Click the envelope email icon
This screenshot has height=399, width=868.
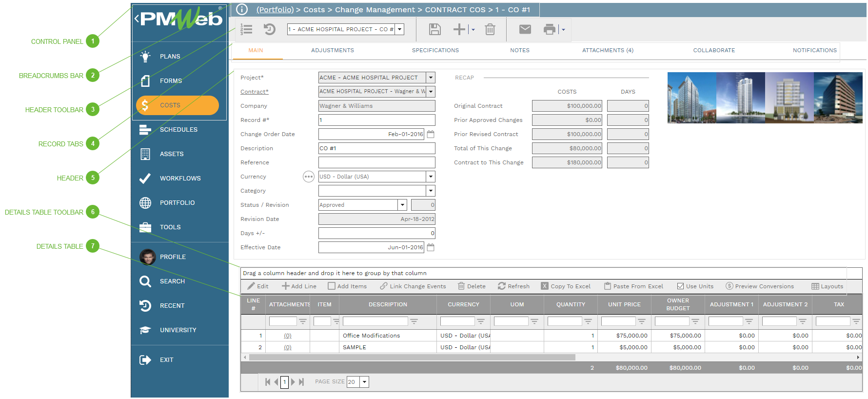[525, 30]
